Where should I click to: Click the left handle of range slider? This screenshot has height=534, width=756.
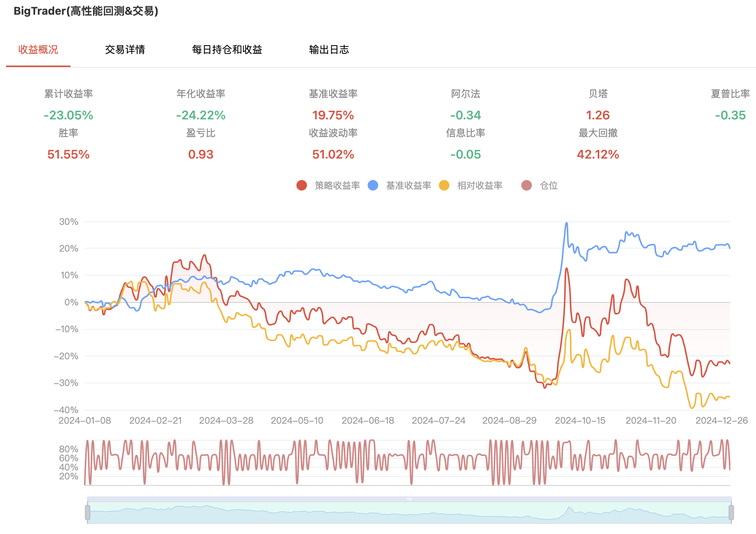tap(87, 513)
